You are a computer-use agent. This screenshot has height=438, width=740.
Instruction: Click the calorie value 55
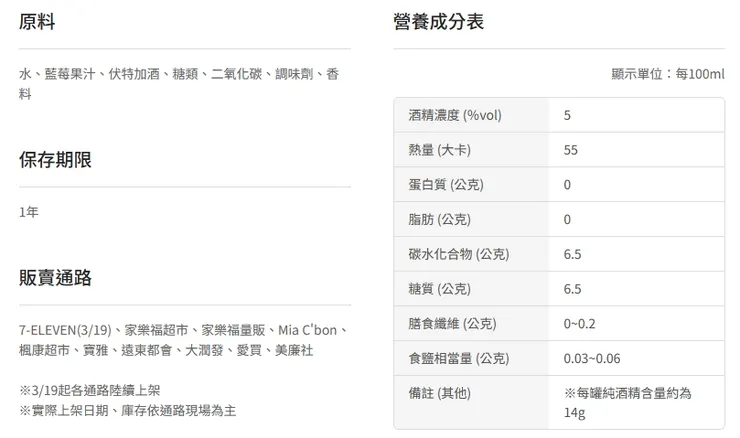click(x=571, y=150)
